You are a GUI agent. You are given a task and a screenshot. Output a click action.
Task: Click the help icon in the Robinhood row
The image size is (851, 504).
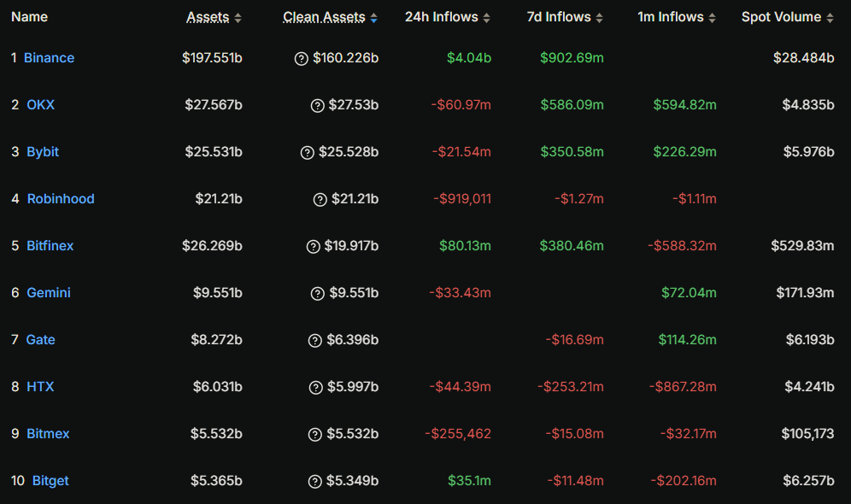pyautogui.click(x=320, y=199)
